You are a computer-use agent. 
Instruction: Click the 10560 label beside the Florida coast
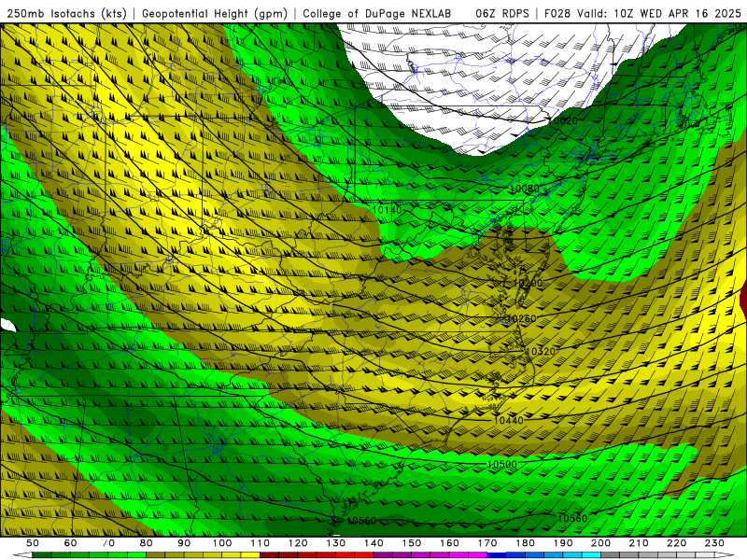(361, 521)
